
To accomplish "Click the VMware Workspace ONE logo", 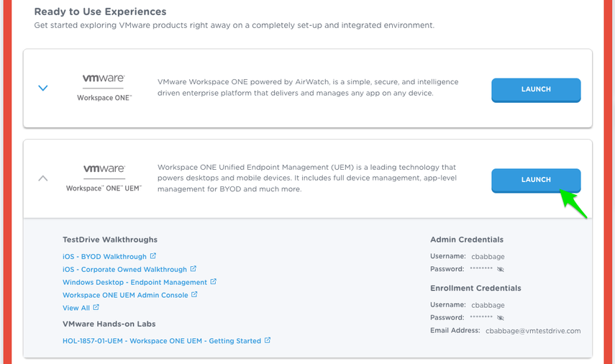I will (x=104, y=87).
